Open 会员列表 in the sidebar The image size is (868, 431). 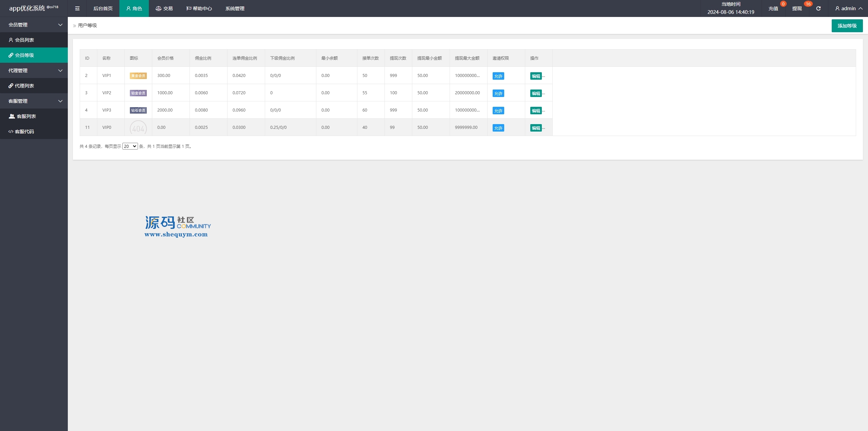tap(34, 40)
